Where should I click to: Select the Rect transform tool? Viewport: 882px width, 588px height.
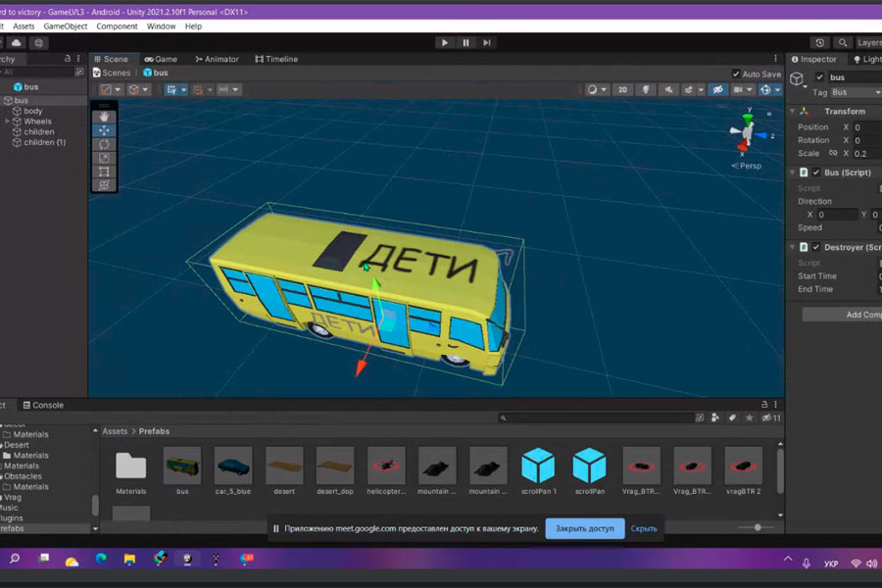[x=105, y=171]
